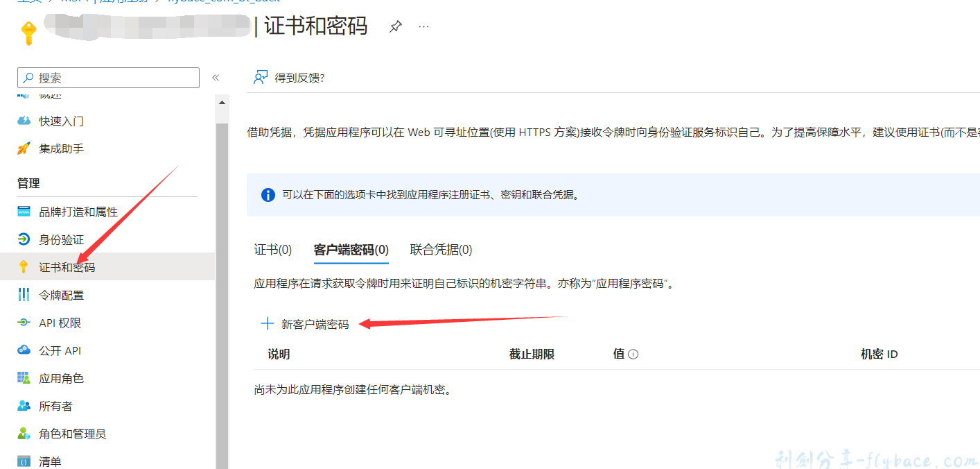Click the 值 column header
This screenshot has height=469, width=980.
(619, 354)
